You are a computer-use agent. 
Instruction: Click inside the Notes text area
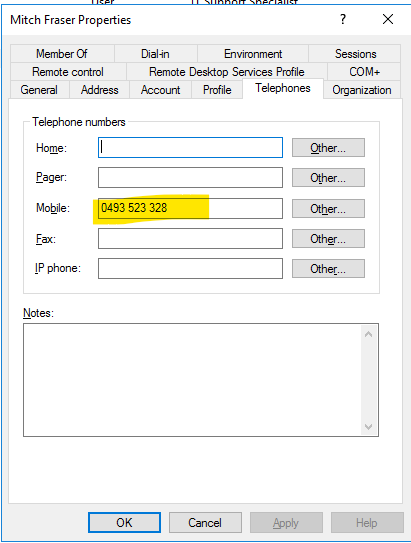pos(192,380)
